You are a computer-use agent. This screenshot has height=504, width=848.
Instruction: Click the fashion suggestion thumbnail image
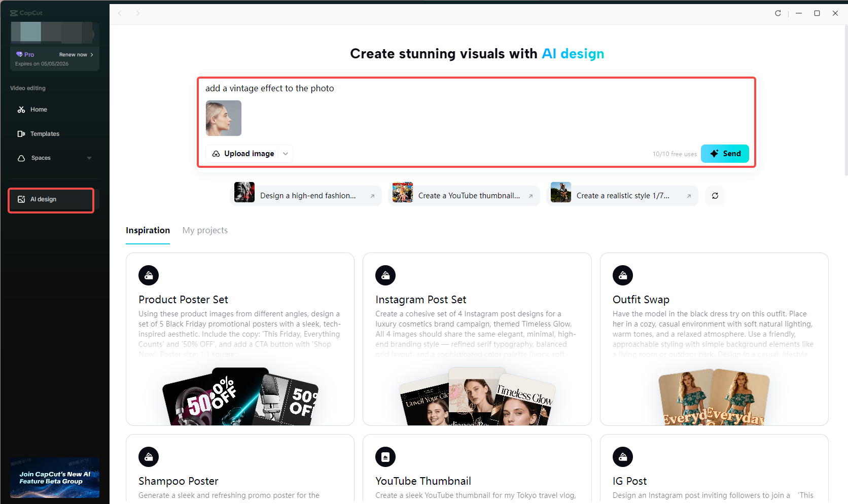tap(244, 192)
